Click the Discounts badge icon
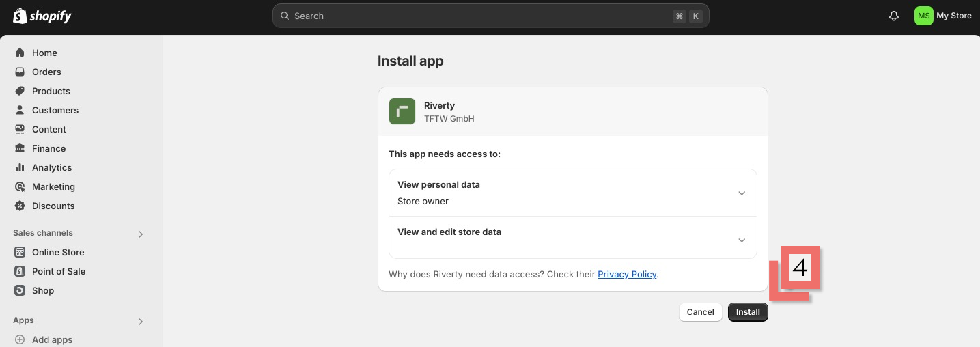This screenshot has width=980, height=347. pyautogui.click(x=20, y=206)
